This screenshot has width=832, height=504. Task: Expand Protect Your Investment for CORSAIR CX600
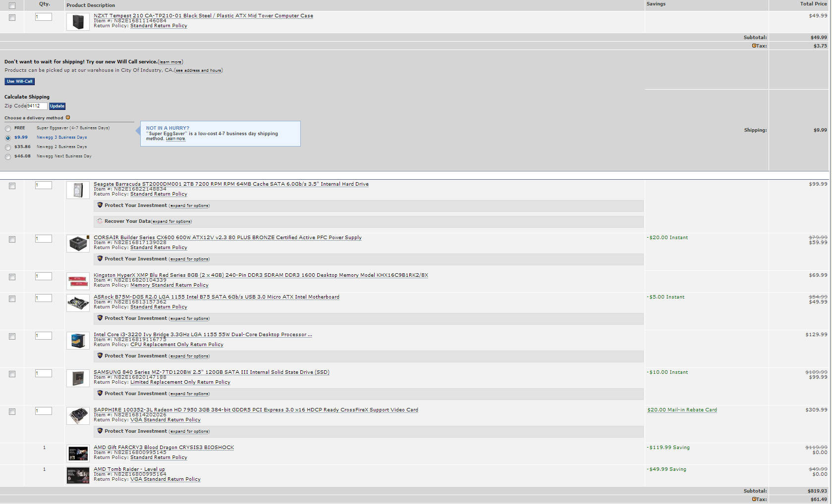pos(189,259)
